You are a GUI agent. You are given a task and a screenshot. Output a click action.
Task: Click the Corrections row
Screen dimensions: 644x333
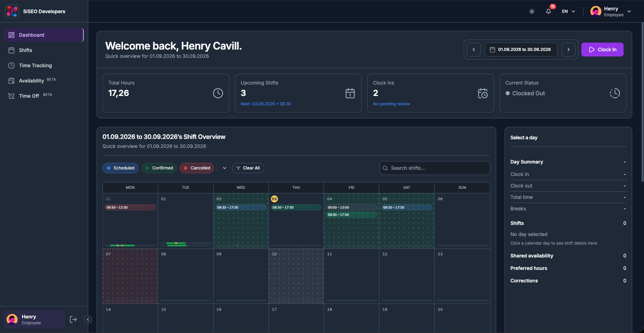[x=568, y=281]
